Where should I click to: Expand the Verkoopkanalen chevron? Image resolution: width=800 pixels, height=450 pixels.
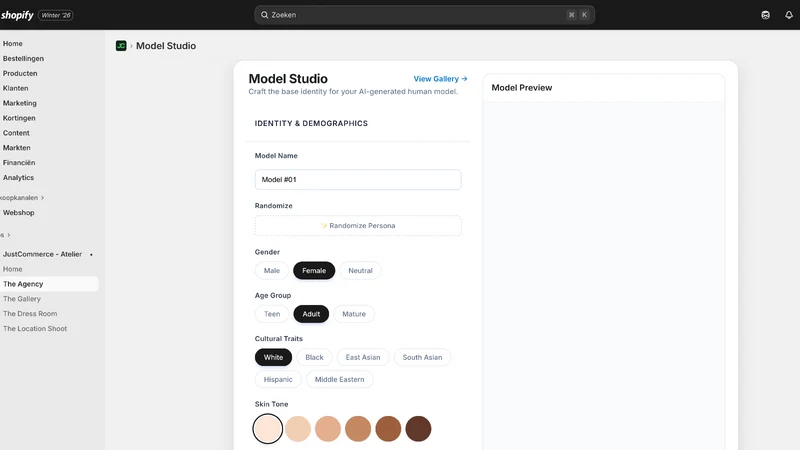[42, 197]
